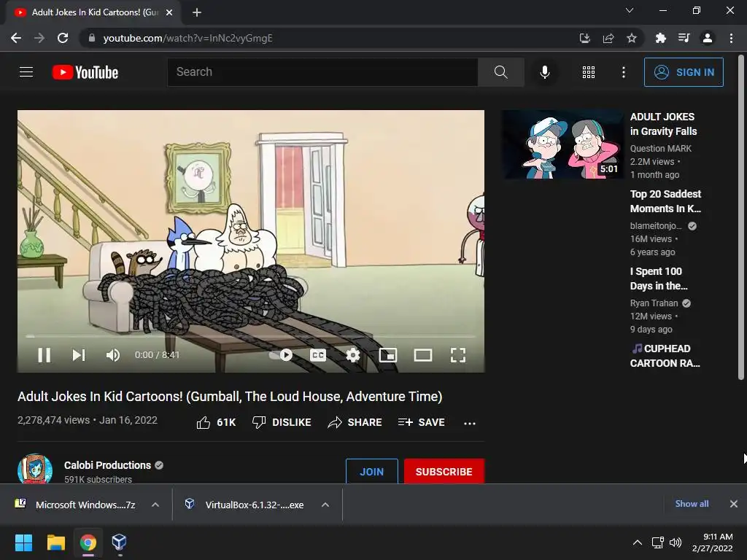
Task: Click the address bar URL
Action: coord(187,38)
